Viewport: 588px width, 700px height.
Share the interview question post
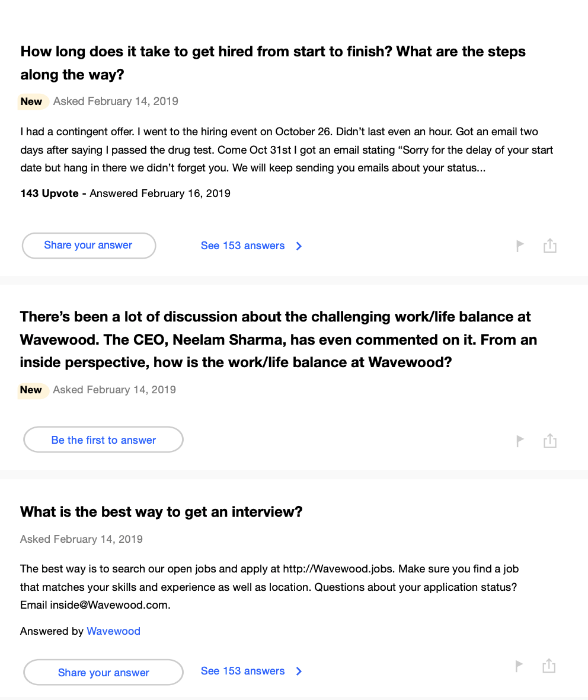click(x=549, y=666)
